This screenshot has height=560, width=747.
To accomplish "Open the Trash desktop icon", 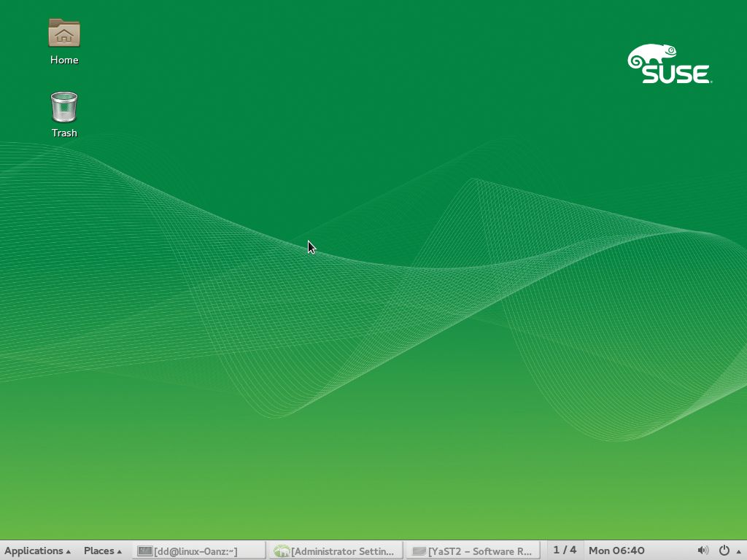I will tap(64, 106).
